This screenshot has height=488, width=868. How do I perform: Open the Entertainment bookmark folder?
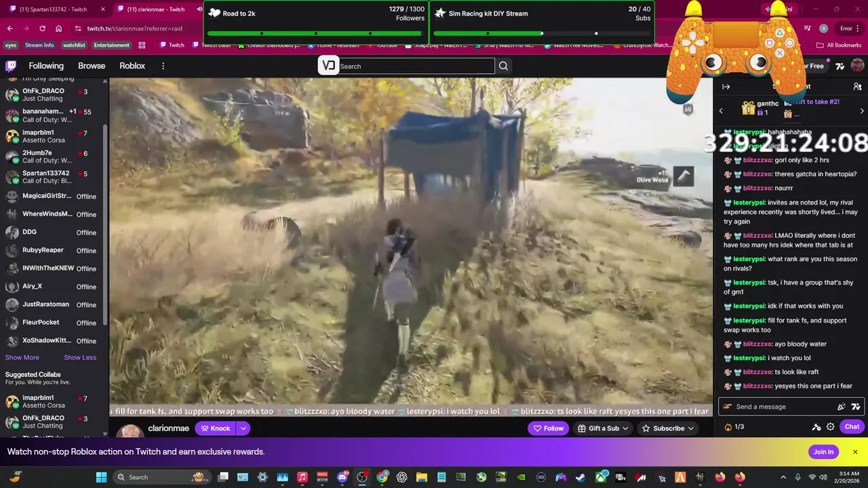(x=111, y=45)
